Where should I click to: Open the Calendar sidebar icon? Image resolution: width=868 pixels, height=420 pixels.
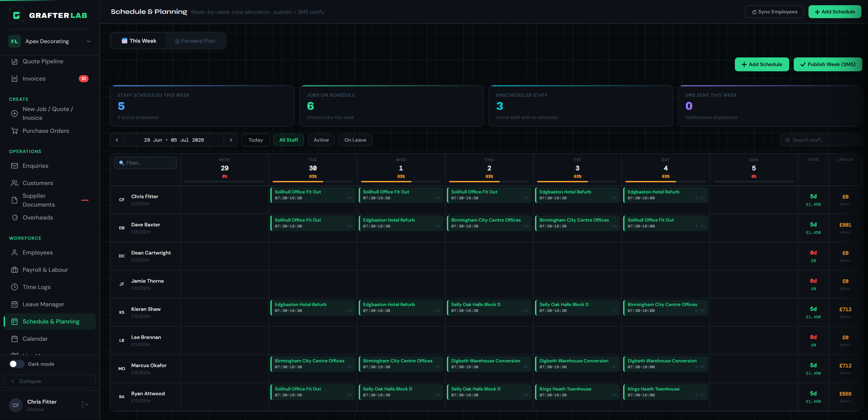pos(14,339)
